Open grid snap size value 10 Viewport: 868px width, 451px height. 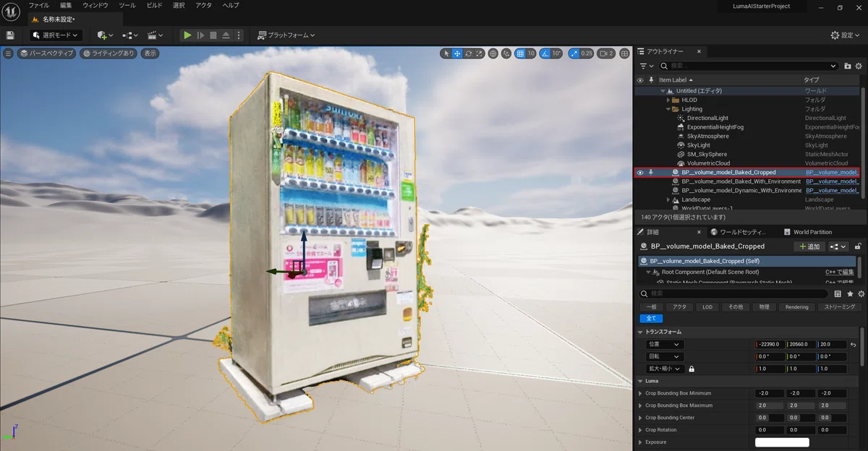point(531,53)
